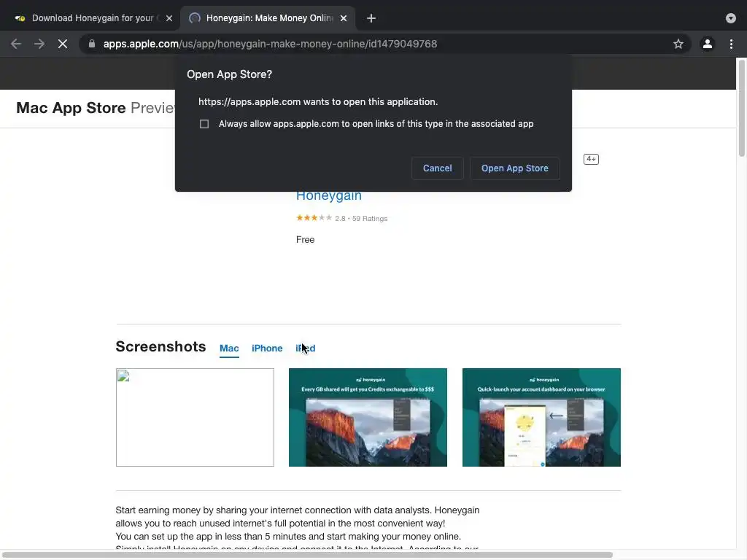This screenshot has width=747, height=560.
Task: Show iPad screenshots tab
Action: (306, 349)
